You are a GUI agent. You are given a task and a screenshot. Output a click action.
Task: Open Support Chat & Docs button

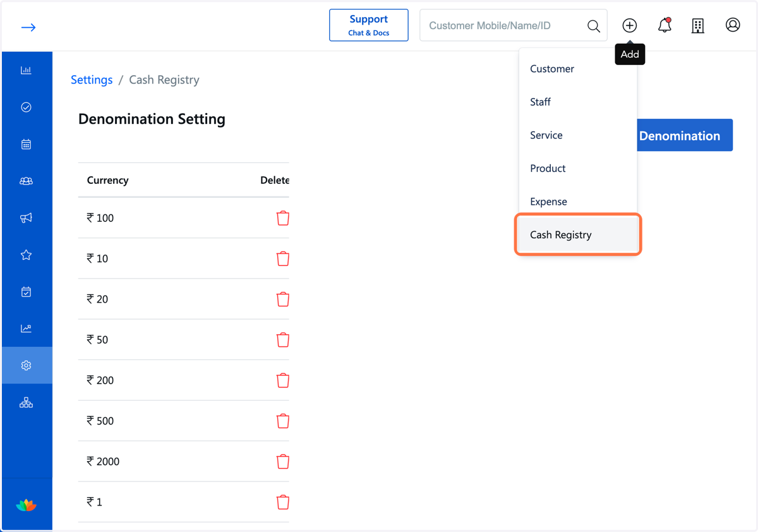369,25
